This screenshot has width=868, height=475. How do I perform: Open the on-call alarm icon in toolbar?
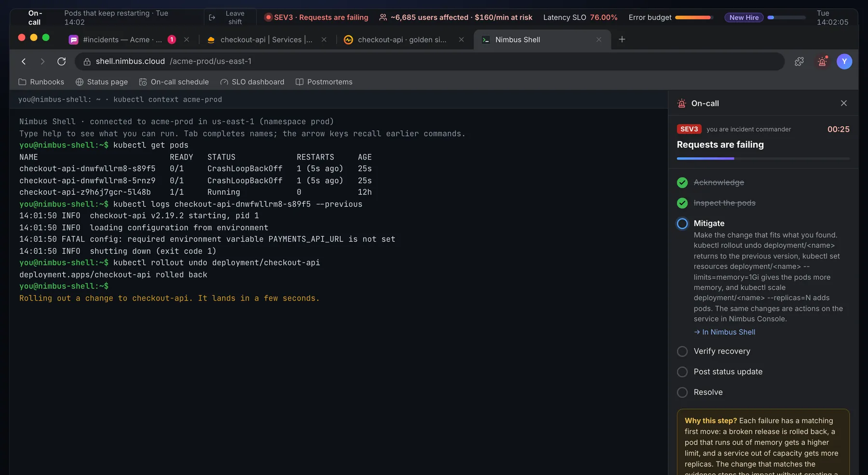(x=822, y=61)
